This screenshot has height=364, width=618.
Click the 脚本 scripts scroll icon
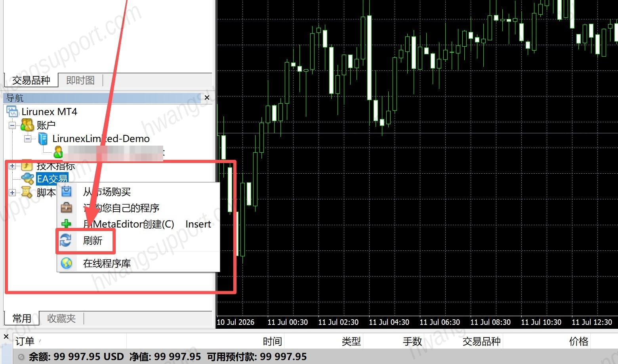(x=27, y=192)
